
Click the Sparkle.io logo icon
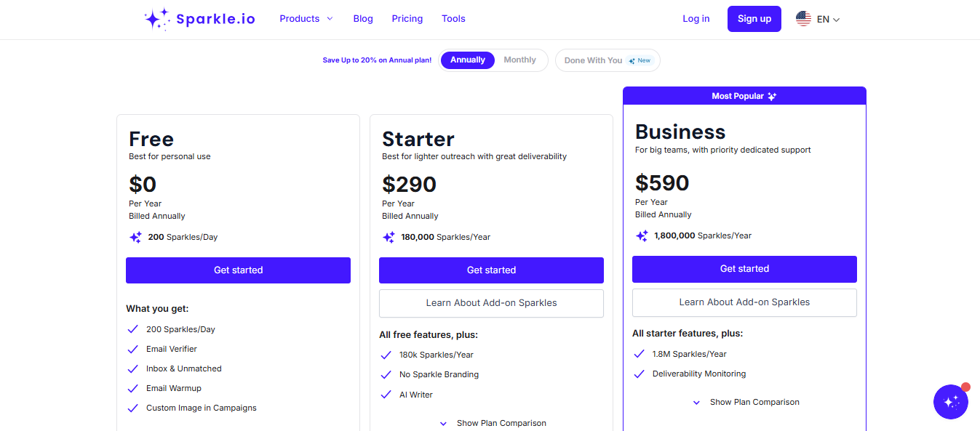point(157,18)
